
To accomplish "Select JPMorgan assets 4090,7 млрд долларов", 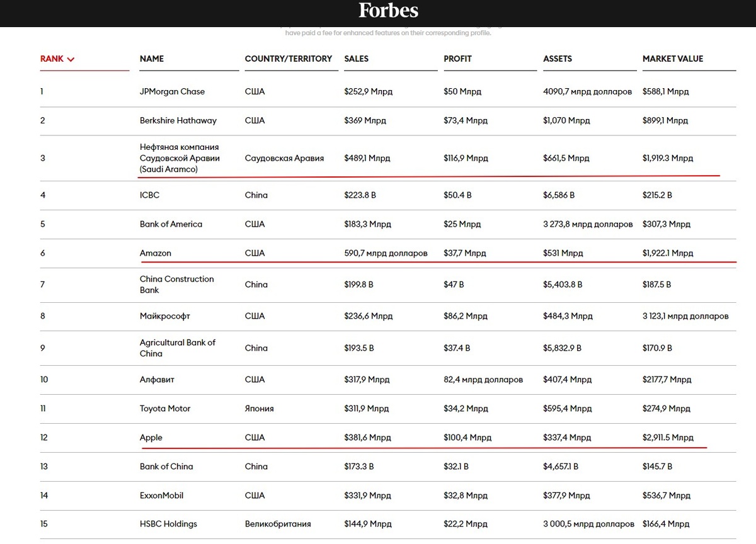I will click(587, 91).
